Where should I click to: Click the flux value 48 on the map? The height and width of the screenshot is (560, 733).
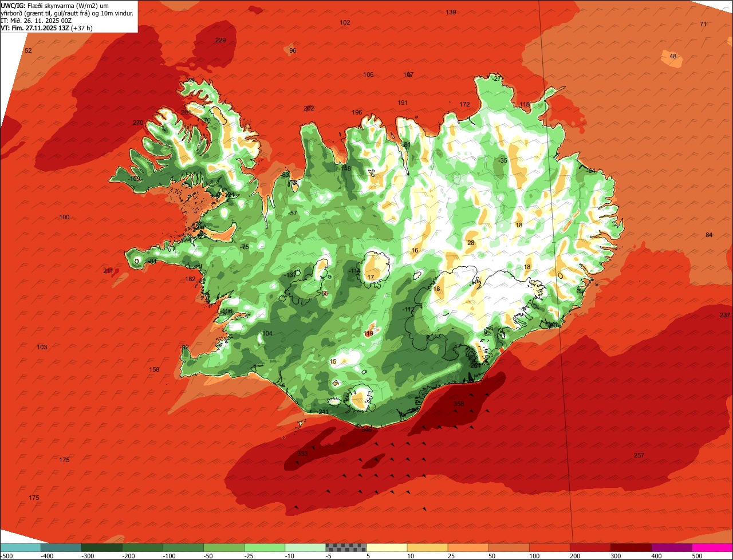tap(673, 56)
